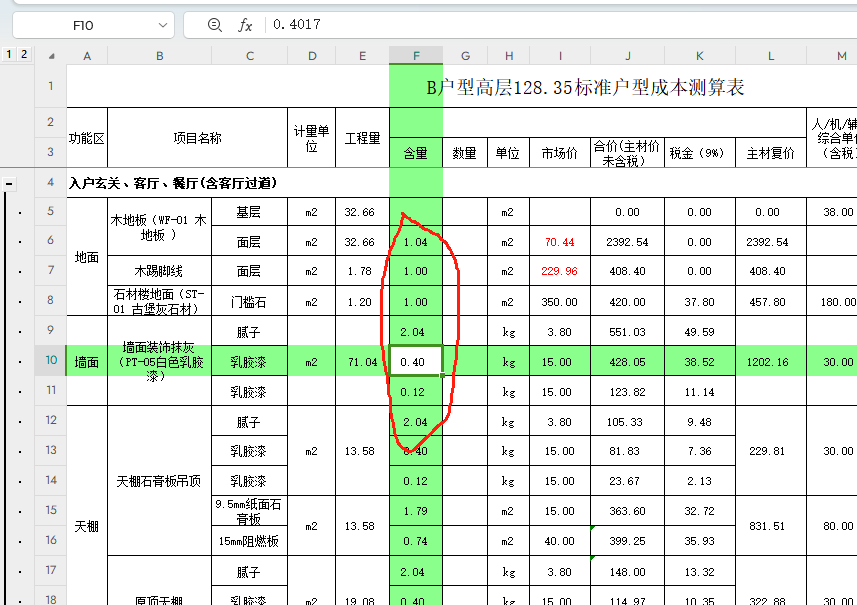Click the 1.79 content cell

tap(416, 511)
